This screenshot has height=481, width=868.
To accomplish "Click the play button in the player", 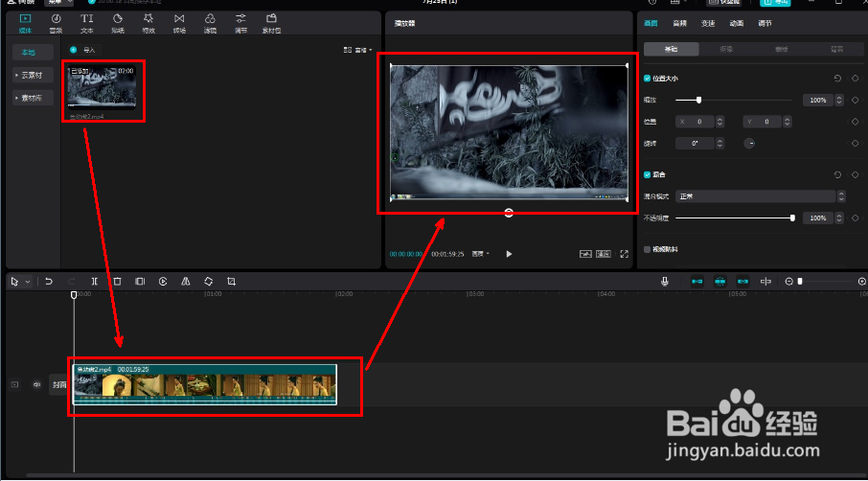I will click(x=509, y=254).
